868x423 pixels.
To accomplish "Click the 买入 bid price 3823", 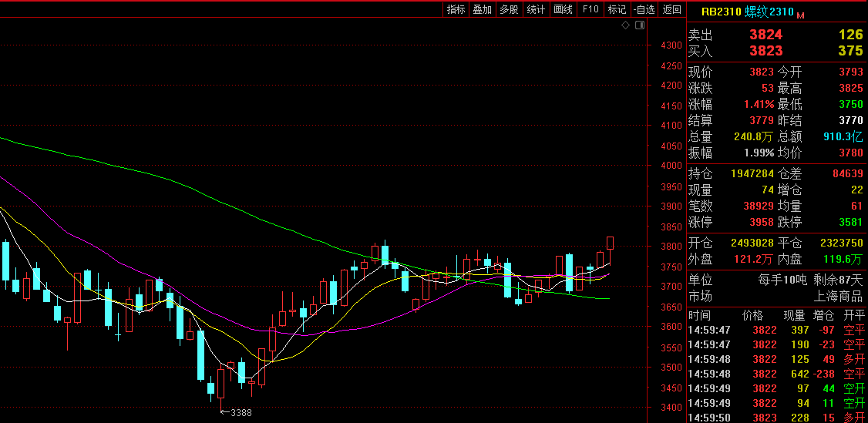I will tap(765, 51).
